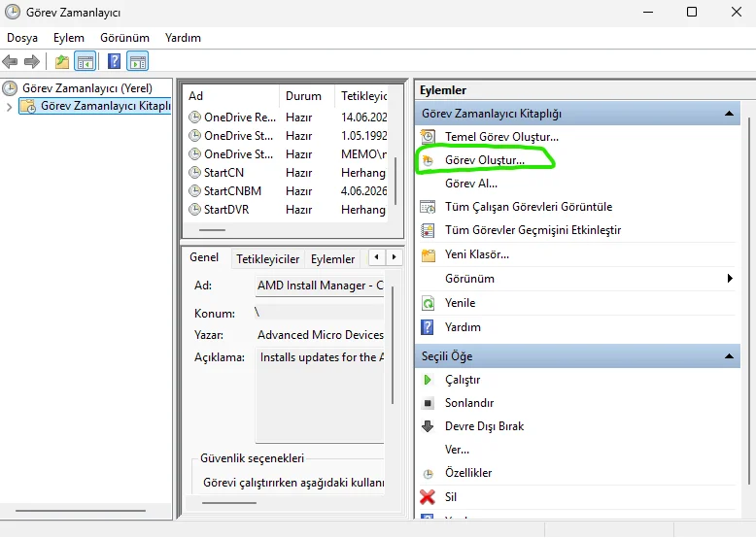
Task: Click the details pane vertical scrollbar
Action: pyautogui.click(x=393, y=345)
